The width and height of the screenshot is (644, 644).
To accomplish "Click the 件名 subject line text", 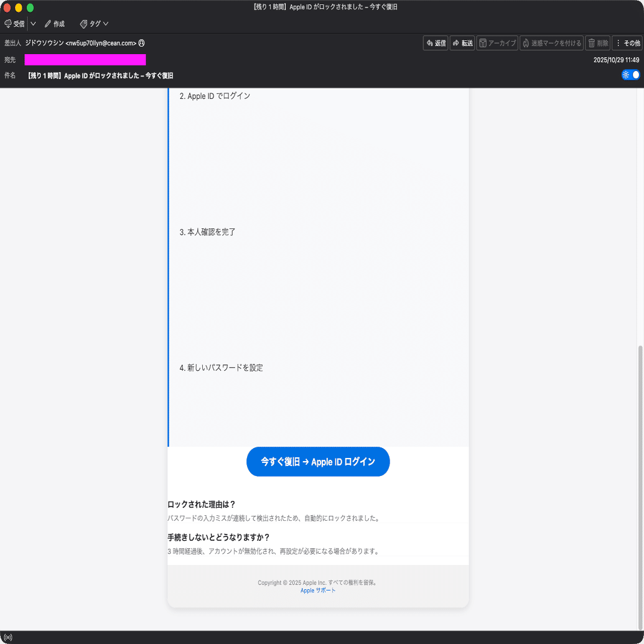I will click(x=100, y=75).
